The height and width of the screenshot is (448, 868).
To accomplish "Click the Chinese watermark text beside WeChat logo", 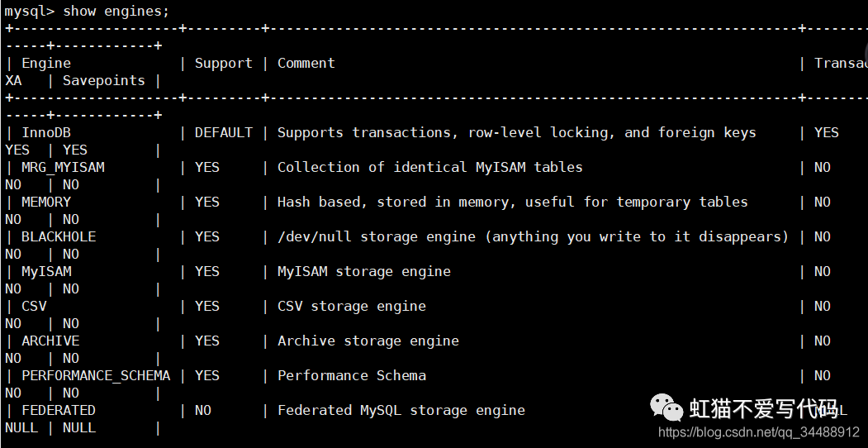I will click(763, 408).
